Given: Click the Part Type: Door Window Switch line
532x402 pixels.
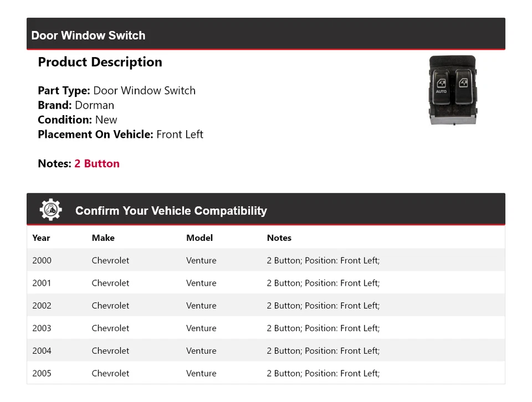Looking at the screenshot, I should point(117,90).
